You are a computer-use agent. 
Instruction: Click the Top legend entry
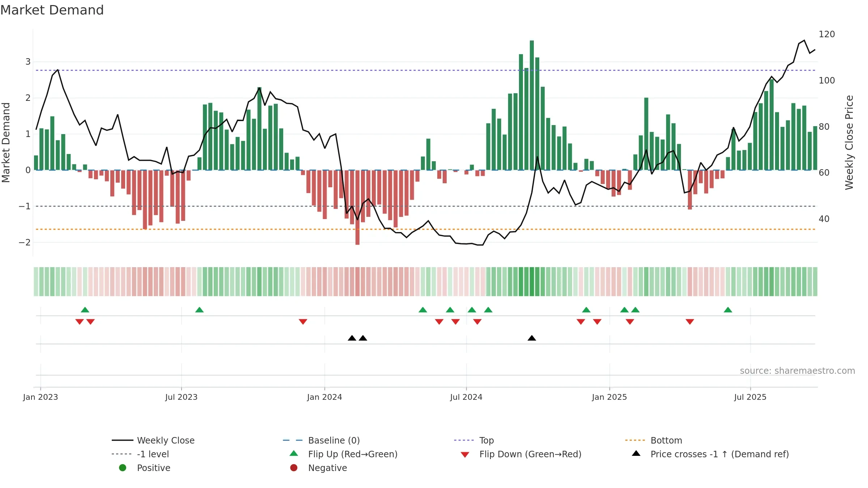(474, 440)
